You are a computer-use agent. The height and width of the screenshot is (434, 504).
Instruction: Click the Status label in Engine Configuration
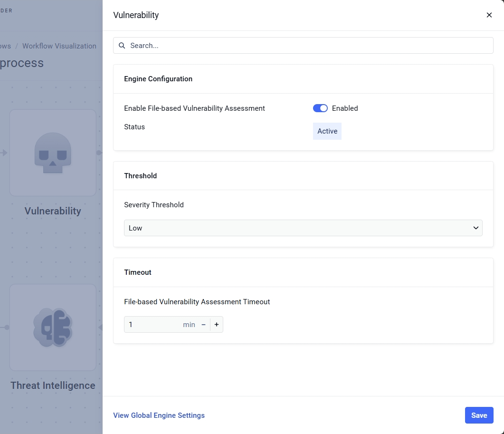click(x=134, y=127)
